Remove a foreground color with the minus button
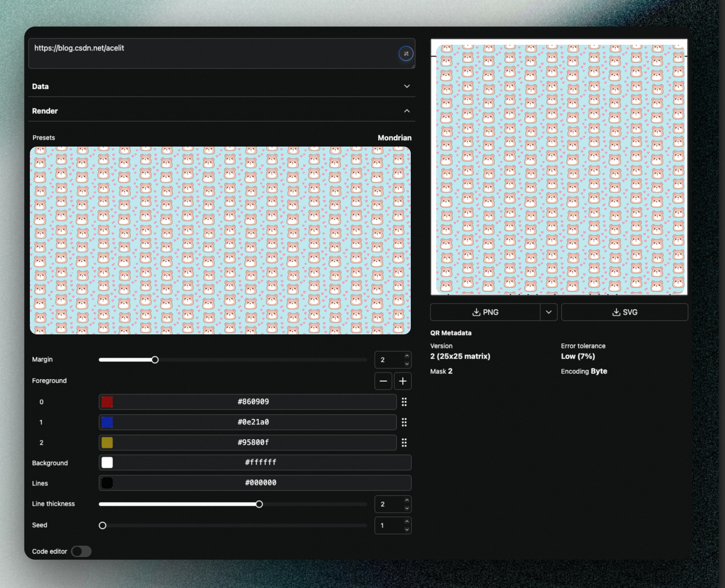The width and height of the screenshot is (725, 588). [x=383, y=381]
